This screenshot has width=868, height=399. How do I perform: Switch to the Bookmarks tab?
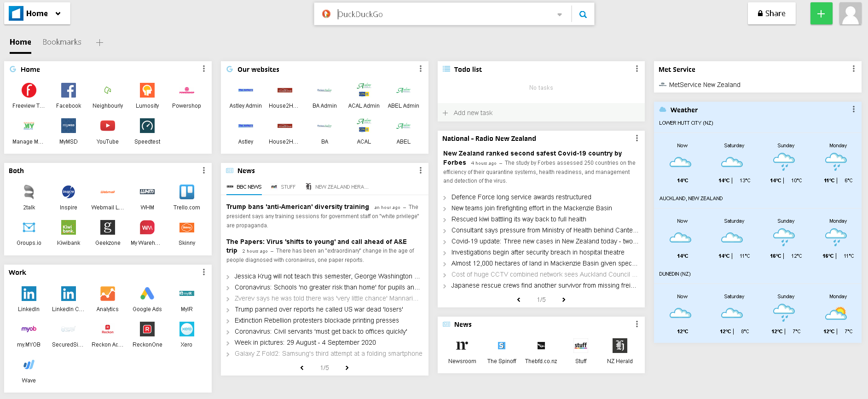pos(62,42)
